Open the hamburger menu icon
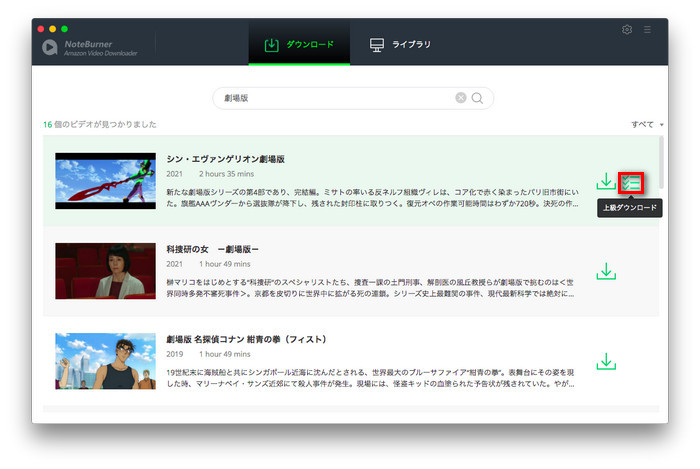Viewport: 700px width, 469px height. pyautogui.click(x=647, y=29)
